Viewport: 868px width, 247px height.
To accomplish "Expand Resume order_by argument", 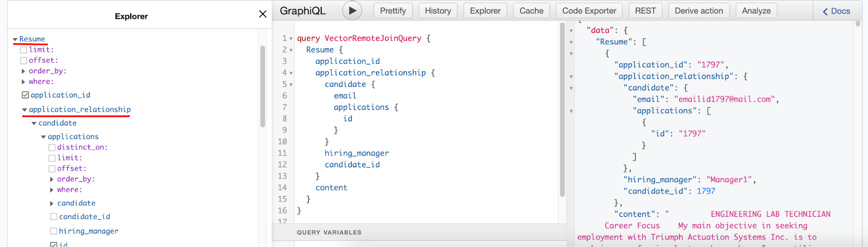I will tap(23, 71).
